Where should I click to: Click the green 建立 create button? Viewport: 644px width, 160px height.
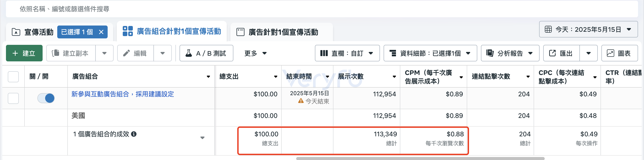pos(24,53)
